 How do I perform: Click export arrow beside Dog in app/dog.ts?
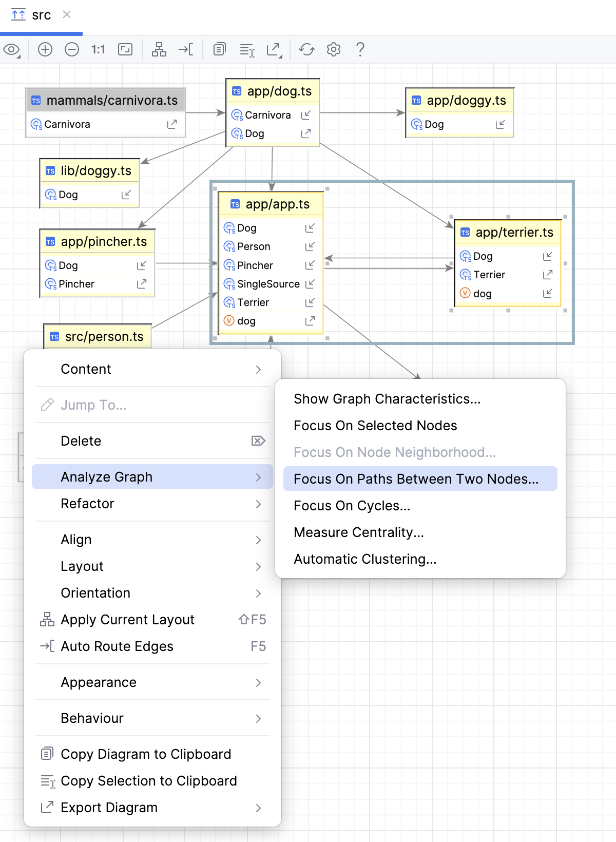306,133
